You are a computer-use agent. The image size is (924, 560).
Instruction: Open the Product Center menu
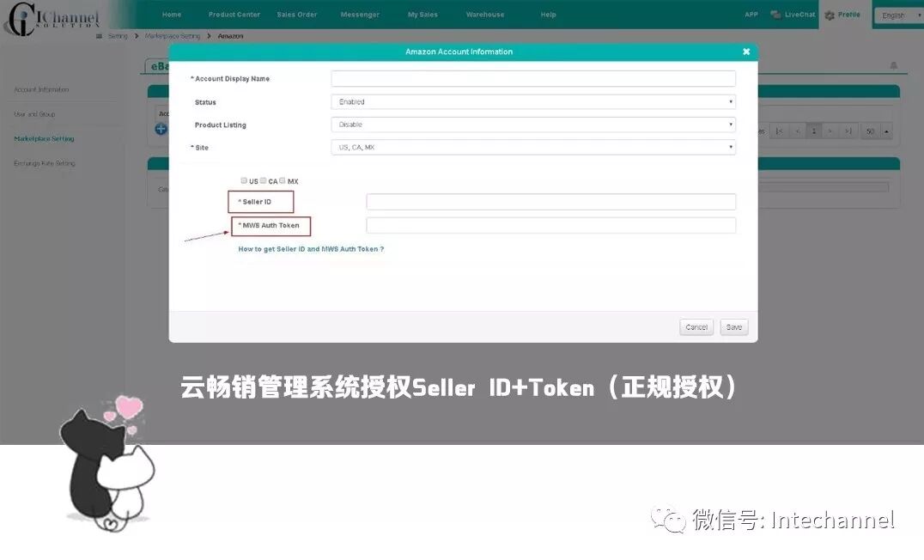click(x=234, y=15)
